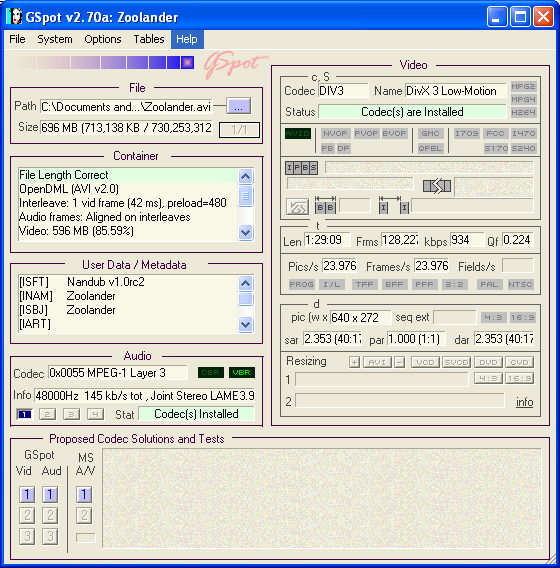Click the QPEL indicator
The image size is (560, 568).
click(430, 148)
